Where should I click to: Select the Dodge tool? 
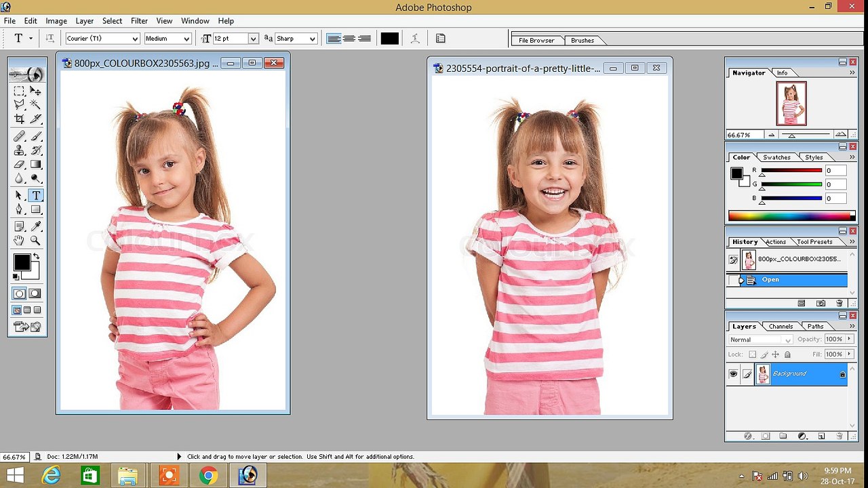click(x=37, y=178)
